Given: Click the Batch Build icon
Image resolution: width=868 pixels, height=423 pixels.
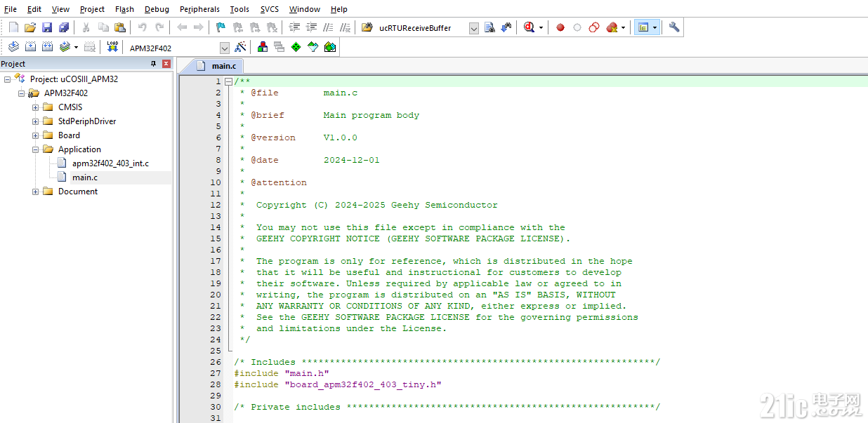Looking at the screenshot, I should 65,47.
